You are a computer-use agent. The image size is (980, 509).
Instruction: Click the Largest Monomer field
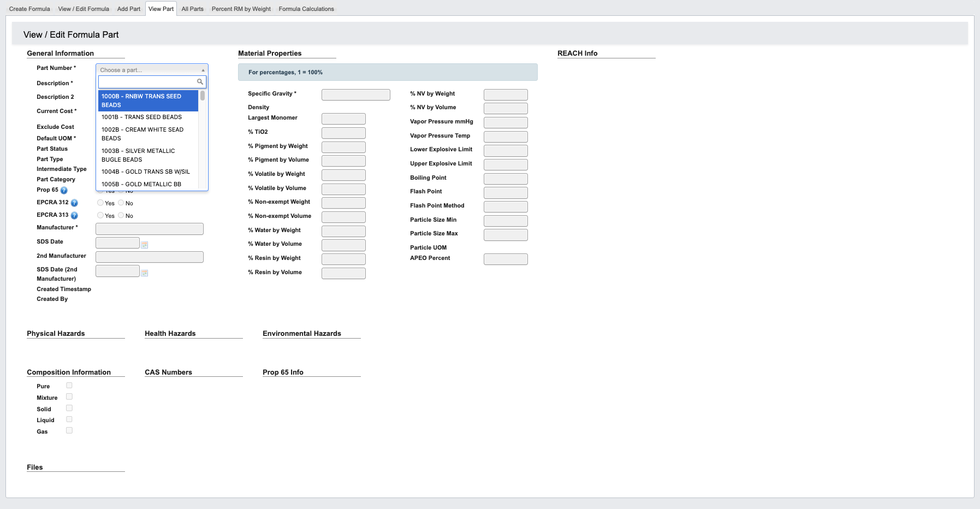(x=343, y=119)
